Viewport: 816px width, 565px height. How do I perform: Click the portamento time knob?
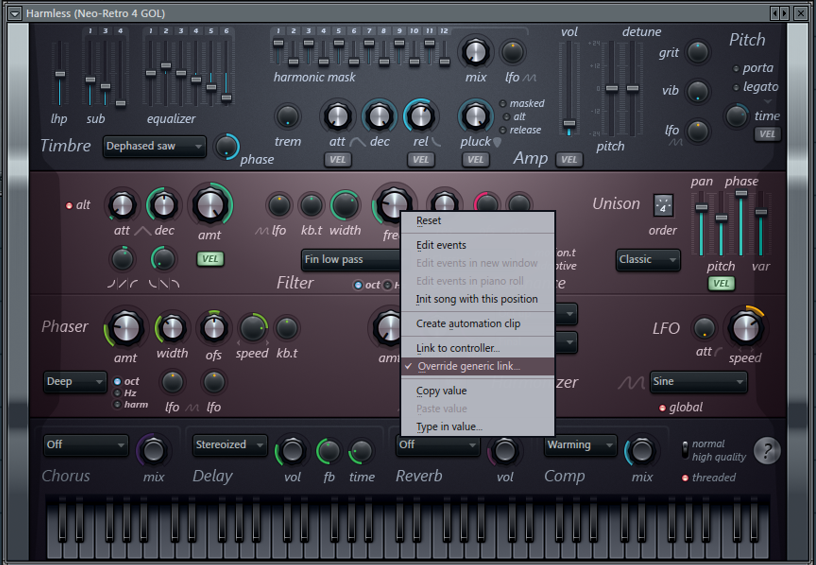[736, 116]
